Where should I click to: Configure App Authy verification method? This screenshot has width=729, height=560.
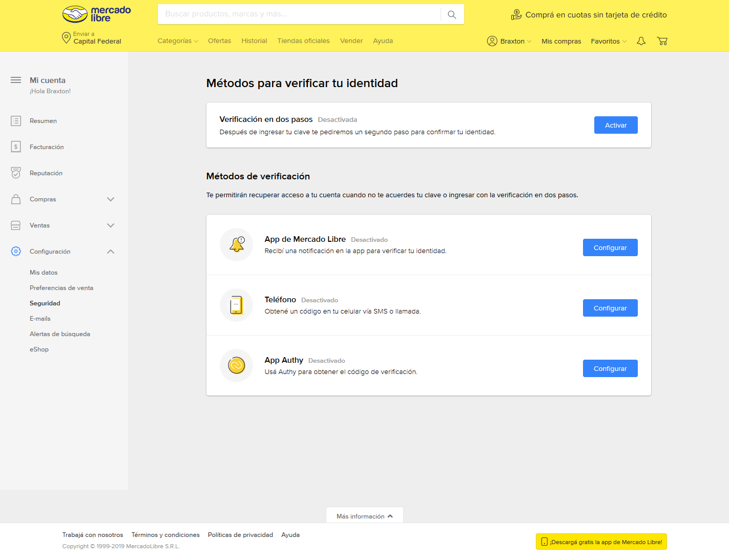tap(610, 368)
